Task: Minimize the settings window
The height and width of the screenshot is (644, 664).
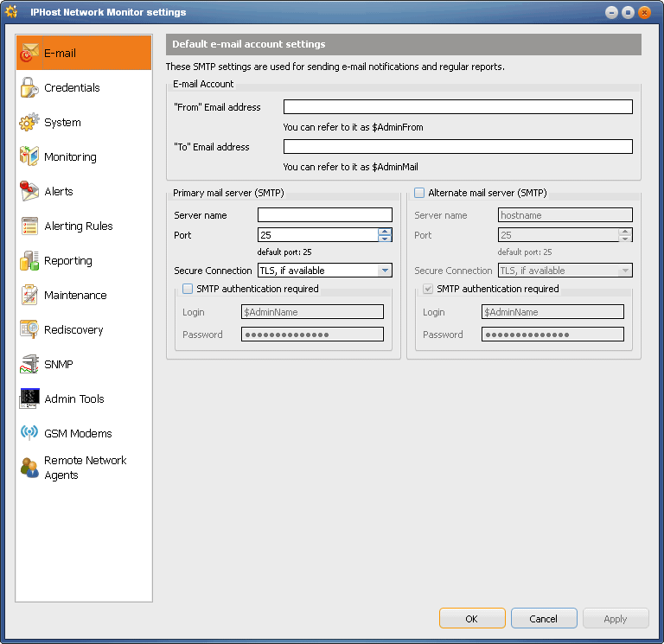Action: [x=611, y=12]
